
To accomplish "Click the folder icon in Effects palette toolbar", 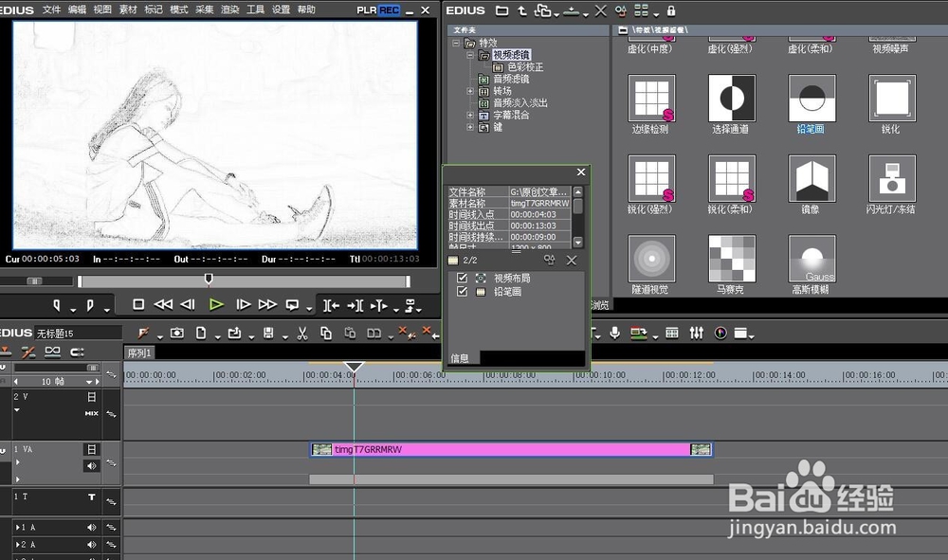I will 501,10.
